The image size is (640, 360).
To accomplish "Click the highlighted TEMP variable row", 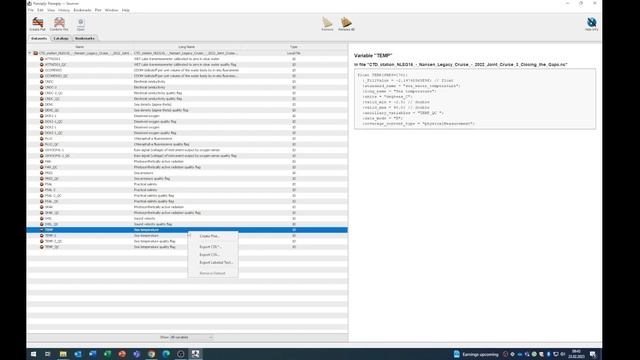I will point(187,230).
